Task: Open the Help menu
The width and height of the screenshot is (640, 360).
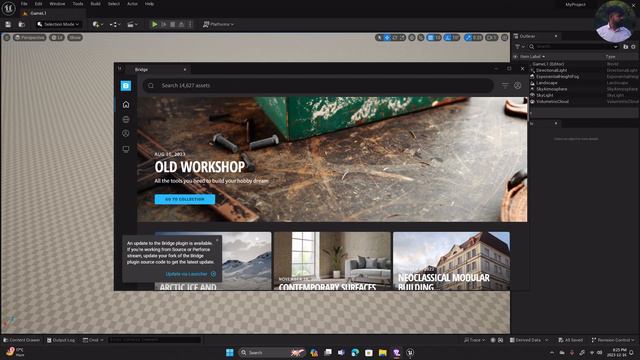Action: click(x=149, y=4)
